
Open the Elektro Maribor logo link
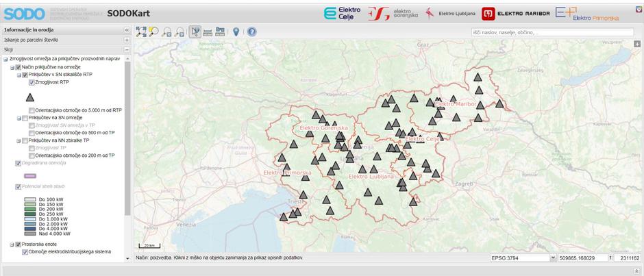516,13
